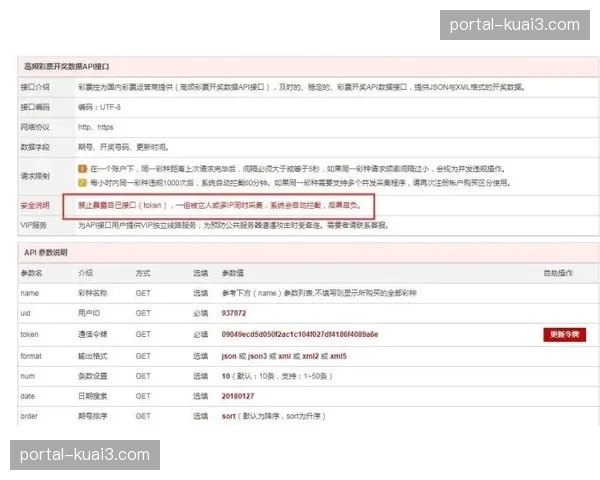The image size is (600, 480).
Task: Click the 请求限制 row label
Action: pyautogui.click(x=35, y=176)
